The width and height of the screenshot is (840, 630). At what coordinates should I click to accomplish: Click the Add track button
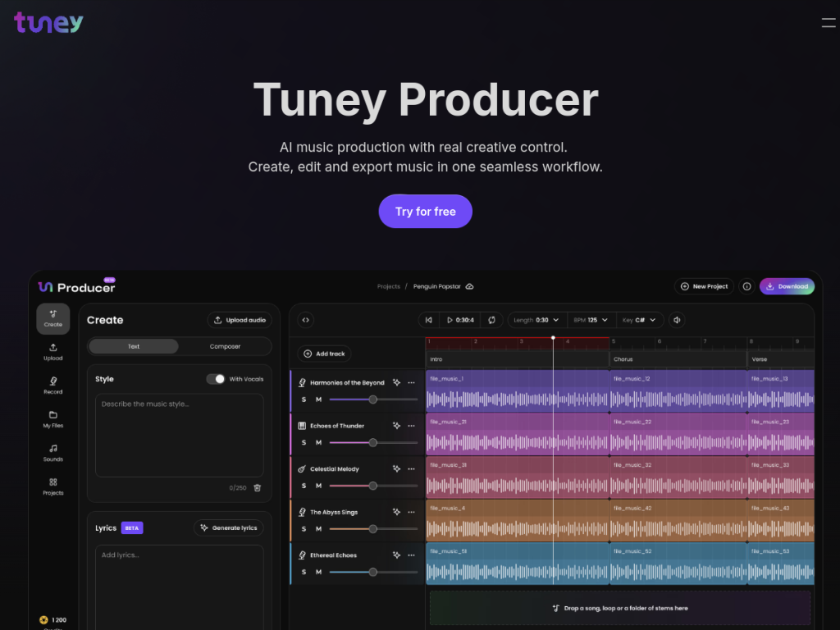(324, 354)
